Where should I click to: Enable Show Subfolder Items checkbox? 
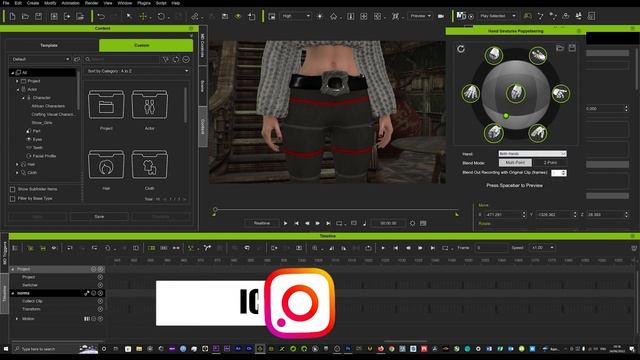point(12,189)
